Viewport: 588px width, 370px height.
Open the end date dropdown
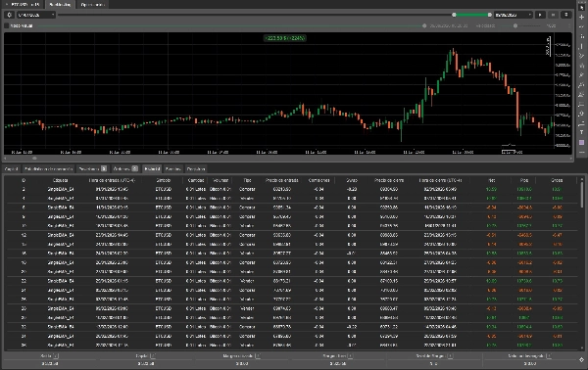pos(513,15)
